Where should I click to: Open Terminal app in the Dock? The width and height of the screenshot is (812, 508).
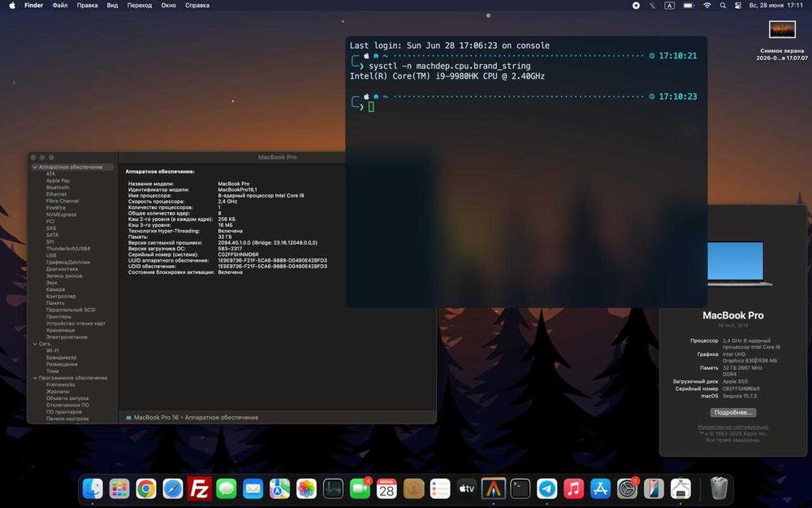[x=520, y=488]
